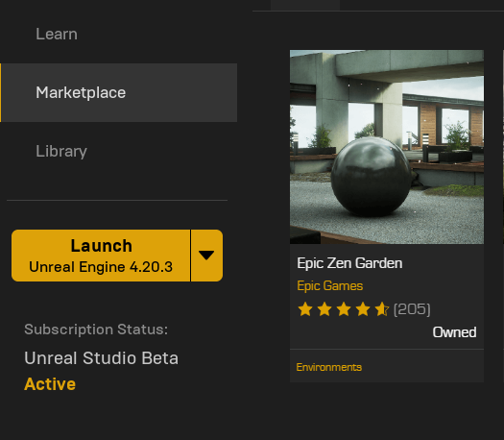Click the Unreal Studio Beta subscription name
Screen dimensions: 504x440
[x=101, y=358]
